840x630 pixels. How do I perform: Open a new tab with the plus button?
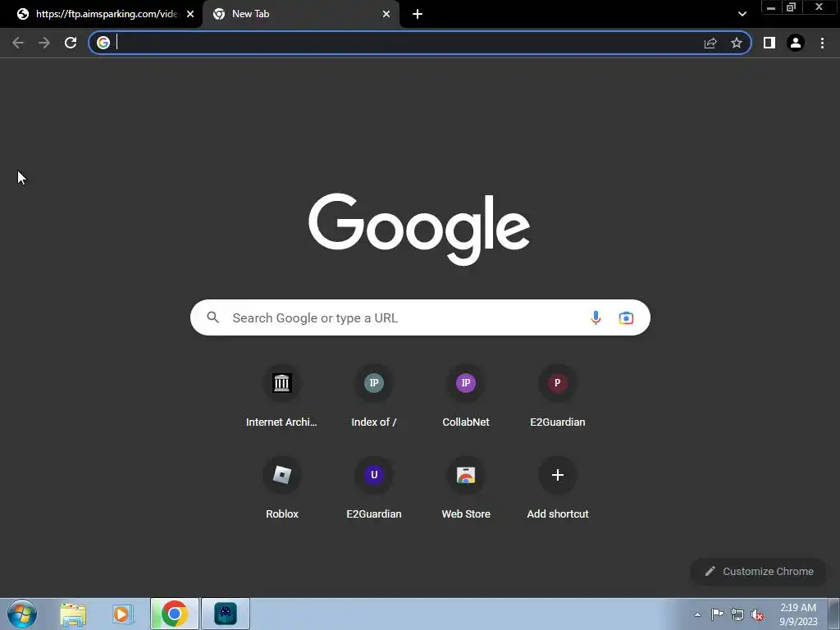click(x=418, y=14)
